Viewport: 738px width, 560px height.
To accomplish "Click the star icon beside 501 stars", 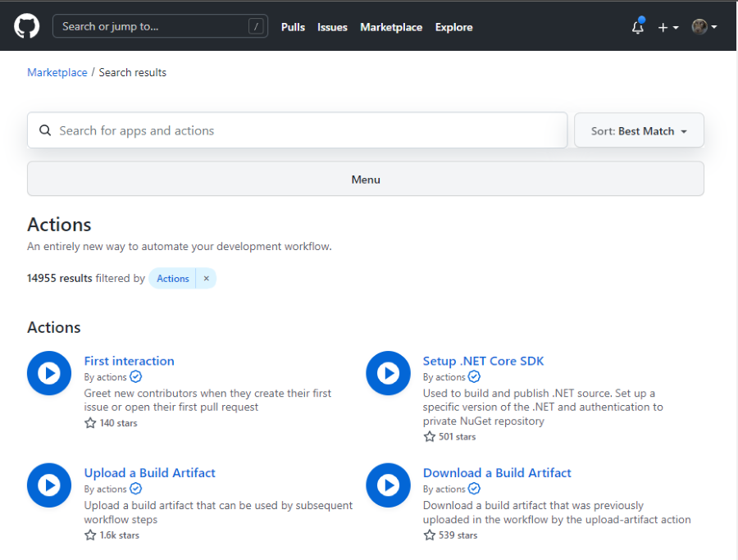I will 429,436.
